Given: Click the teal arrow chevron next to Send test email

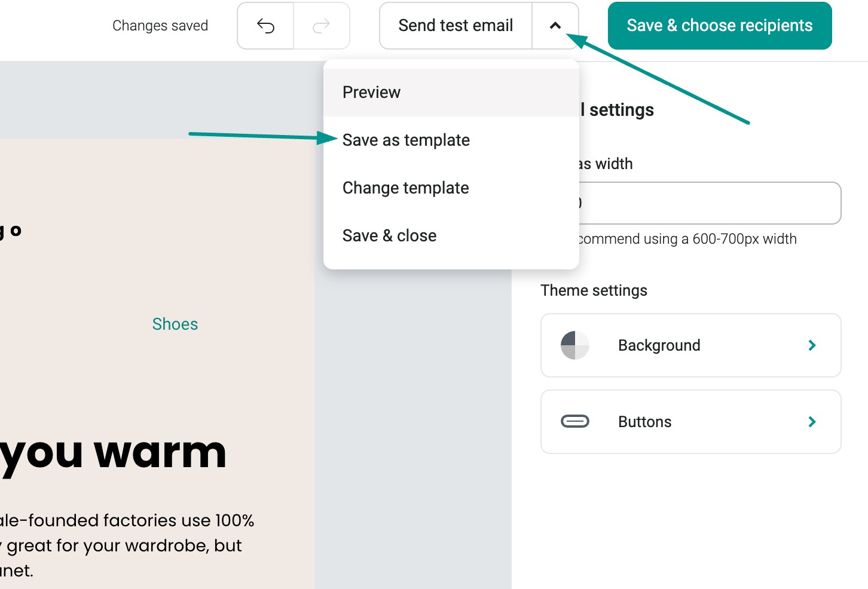Looking at the screenshot, I should point(555,25).
